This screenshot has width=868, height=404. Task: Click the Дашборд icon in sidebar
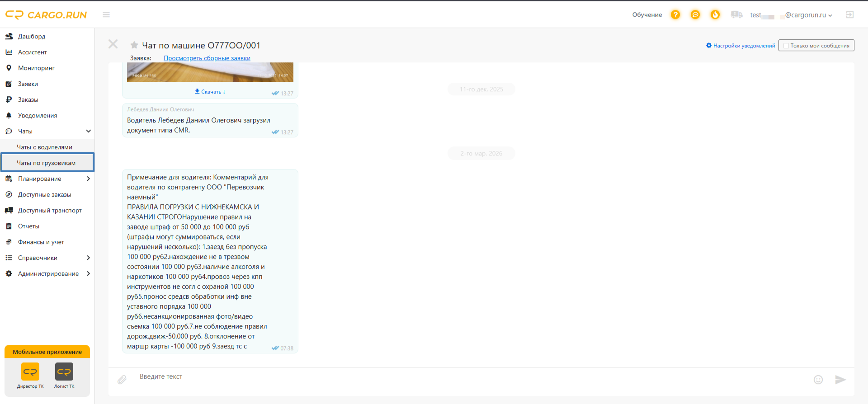click(9, 36)
